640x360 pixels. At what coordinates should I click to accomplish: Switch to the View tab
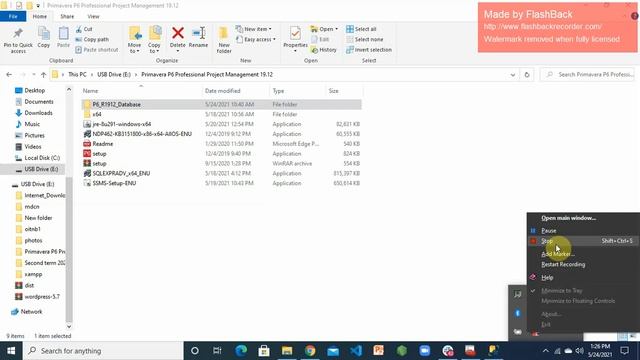pos(93,16)
